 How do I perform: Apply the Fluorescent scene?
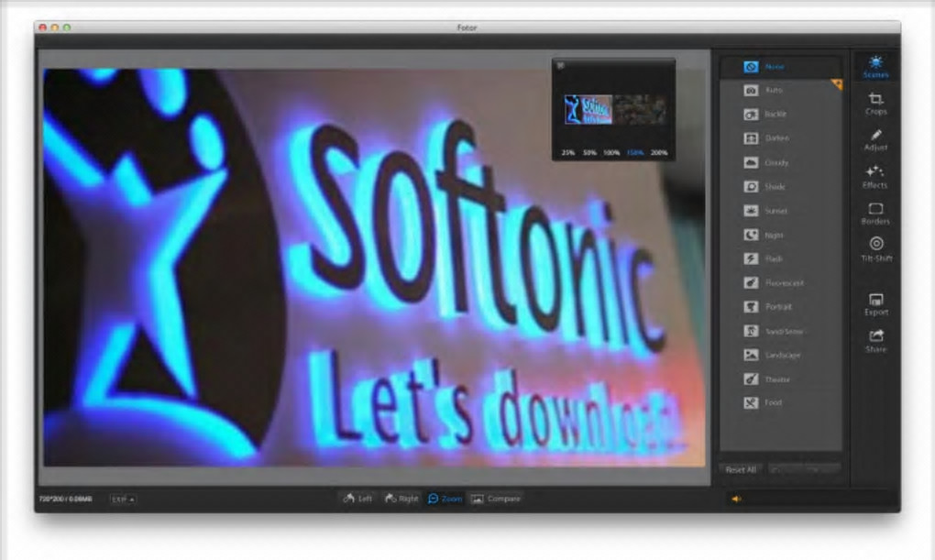(780, 282)
